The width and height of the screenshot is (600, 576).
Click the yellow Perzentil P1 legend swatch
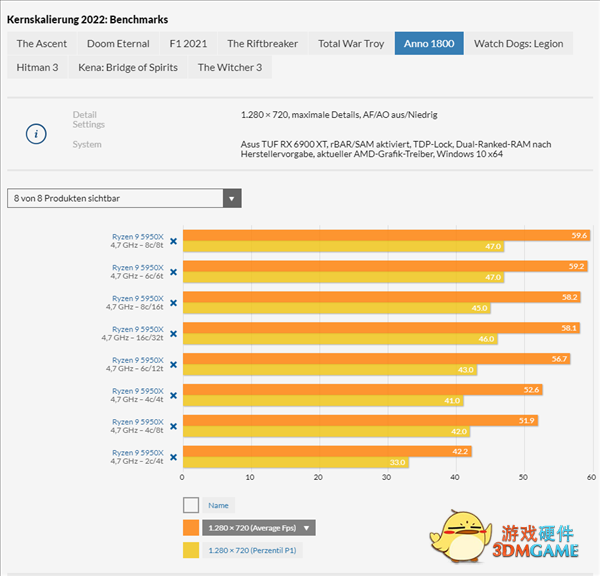click(191, 550)
